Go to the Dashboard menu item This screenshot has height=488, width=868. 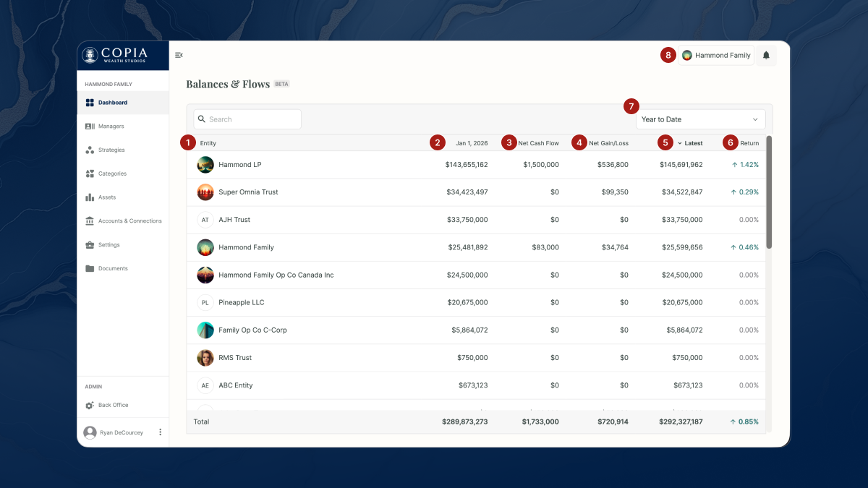[x=113, y=103]
